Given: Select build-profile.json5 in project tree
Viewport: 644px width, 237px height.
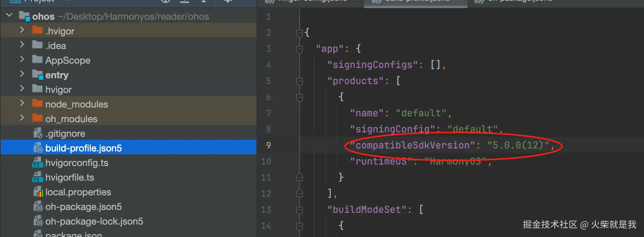Looking at the screenshot, I should (x=84, y=148).
